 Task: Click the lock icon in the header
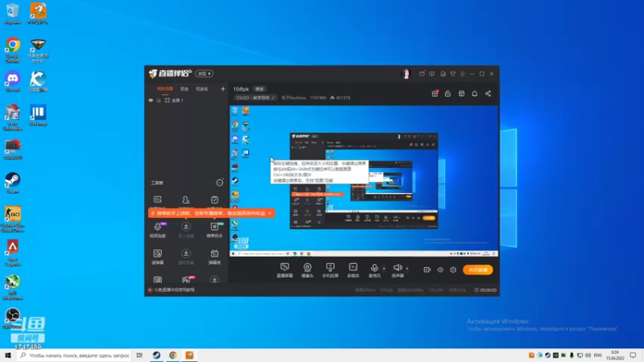pyautogui.click(x=448, y=93)
